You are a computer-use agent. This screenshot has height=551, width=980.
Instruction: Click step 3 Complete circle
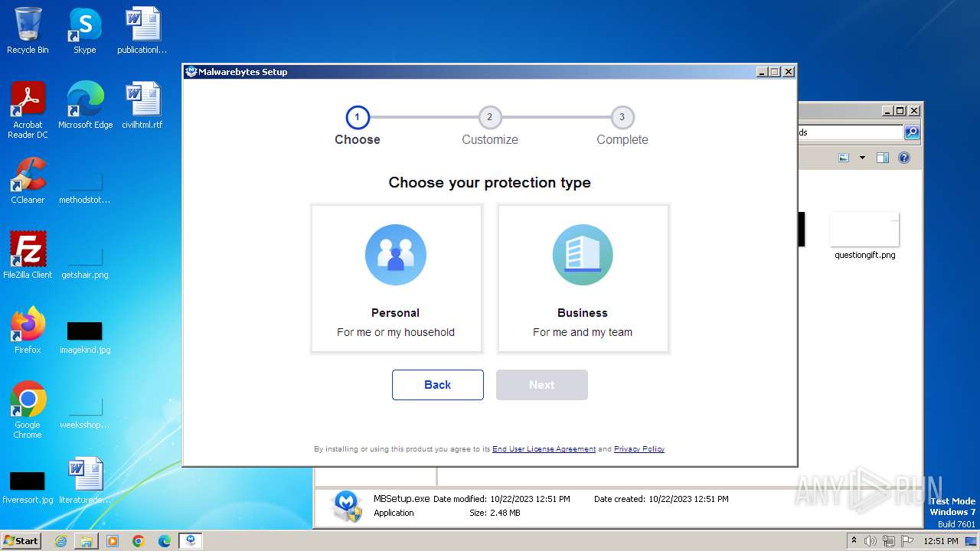[x=622, y=117]
